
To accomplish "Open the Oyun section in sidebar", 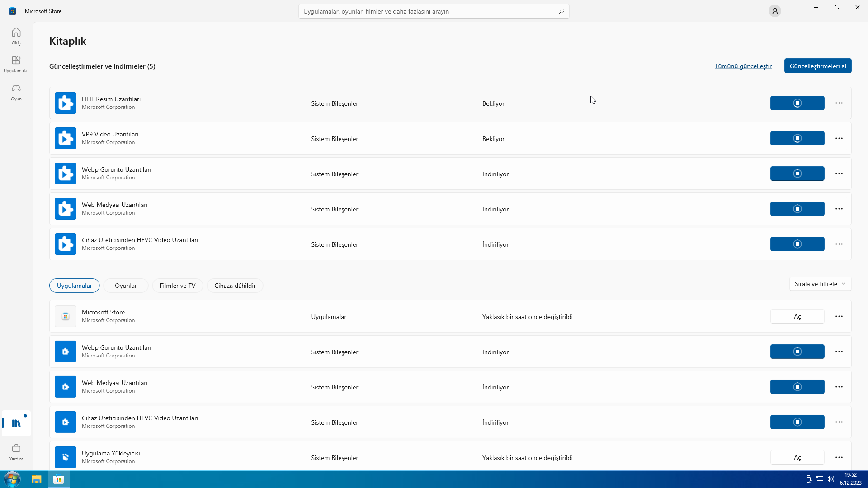I will click(16, 92).
